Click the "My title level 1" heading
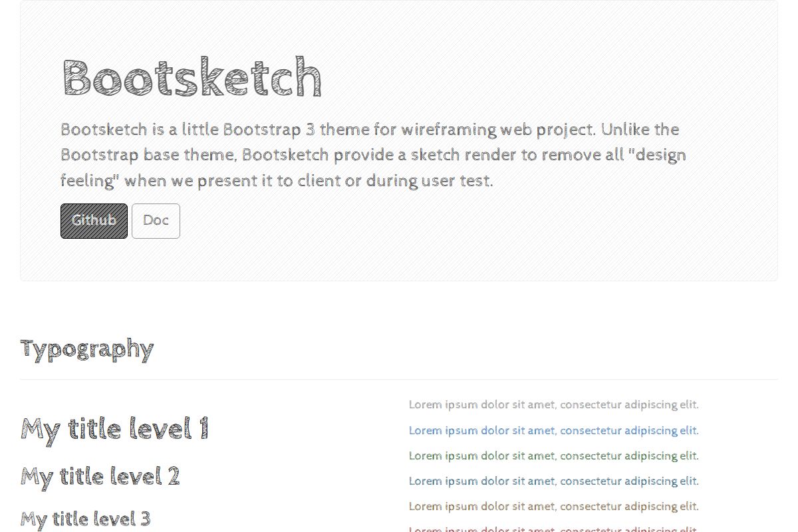Viewport: 798px width, 532px height. (x=114, y=428)
